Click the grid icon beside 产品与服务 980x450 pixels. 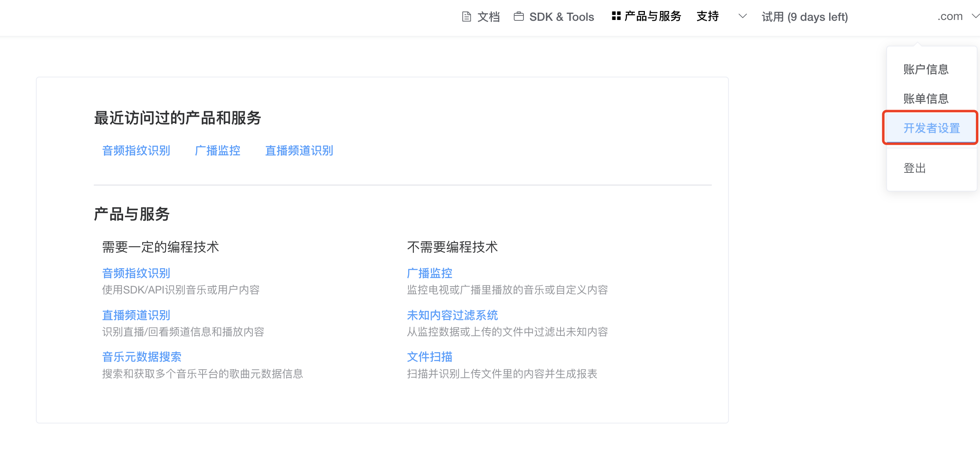pos(616,16)
